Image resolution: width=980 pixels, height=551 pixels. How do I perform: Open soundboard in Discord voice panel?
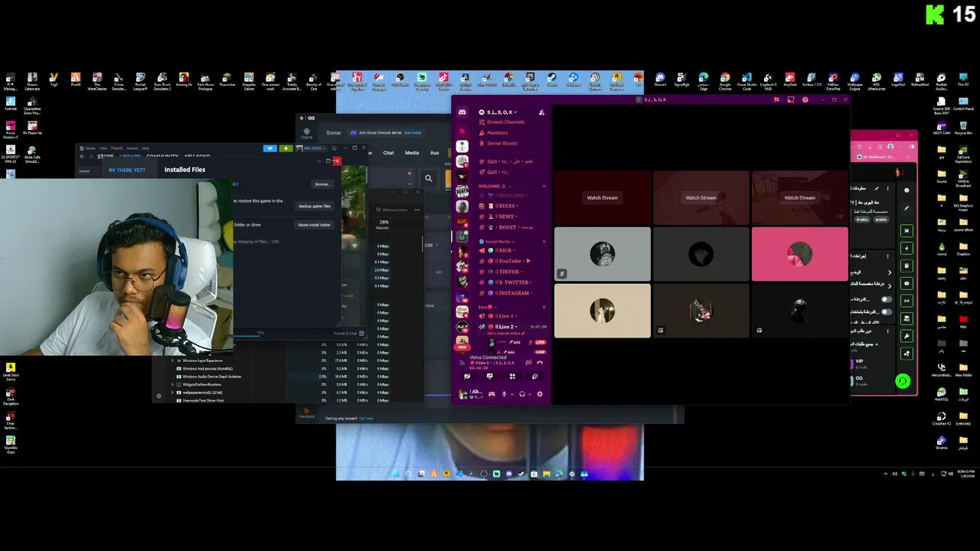coord(534,377)
